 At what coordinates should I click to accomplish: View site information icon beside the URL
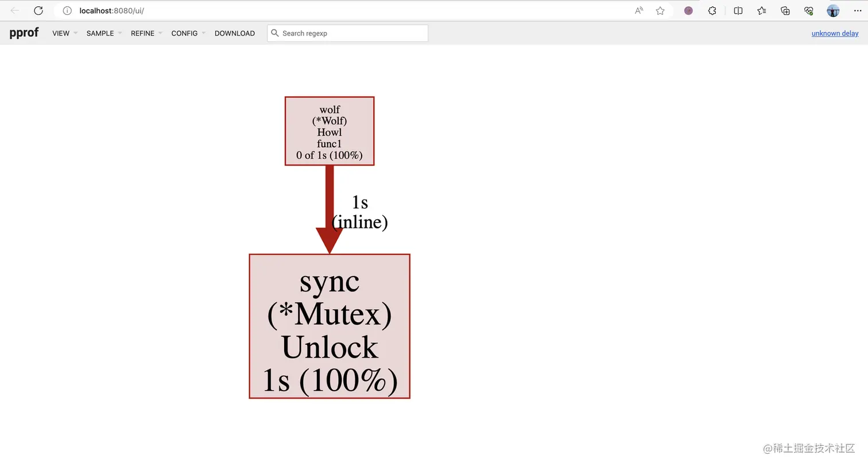(67, 10)
